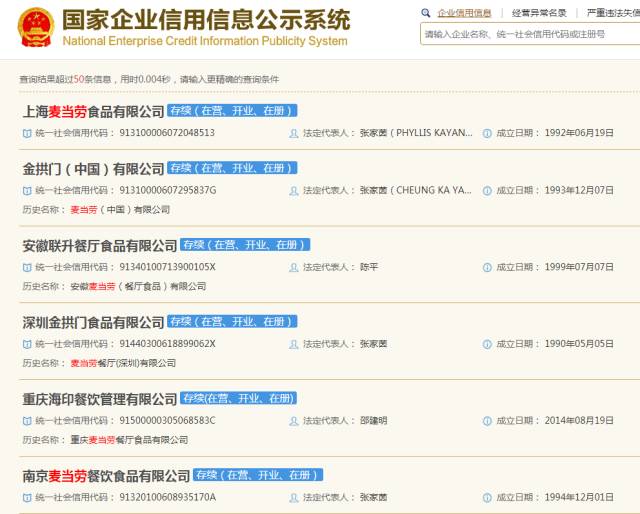
Task: Click credit code icon for 91310000607204851З row
Action: point(27,133)
